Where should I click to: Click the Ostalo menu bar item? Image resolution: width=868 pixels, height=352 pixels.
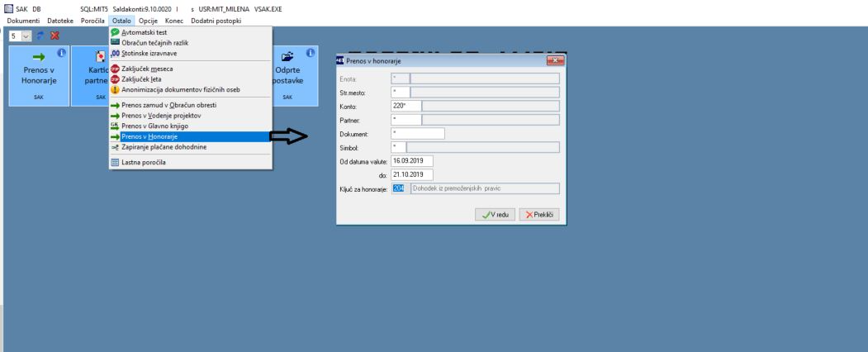pos(121,21)
